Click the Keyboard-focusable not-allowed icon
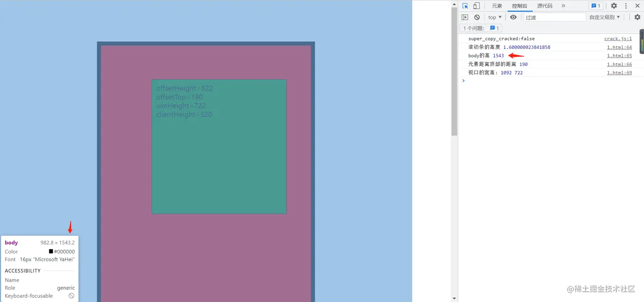This screenshot has width=644, height=302. coord(72,296)
